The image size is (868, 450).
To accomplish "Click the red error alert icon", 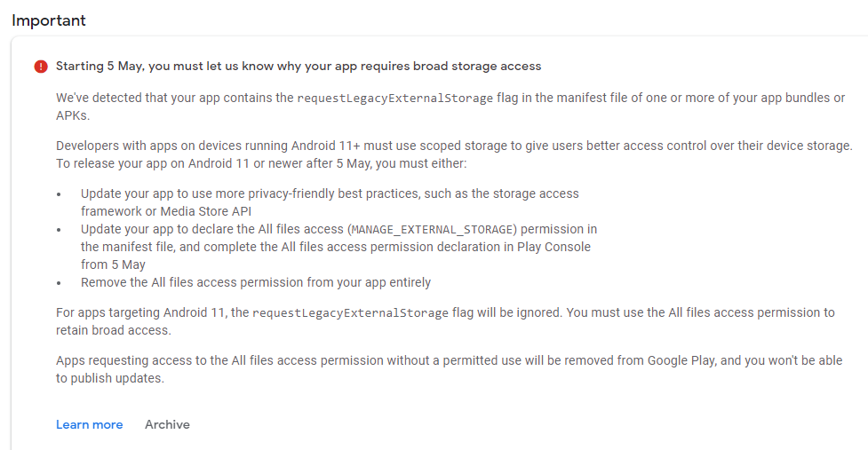I will (x=41, y=67).
